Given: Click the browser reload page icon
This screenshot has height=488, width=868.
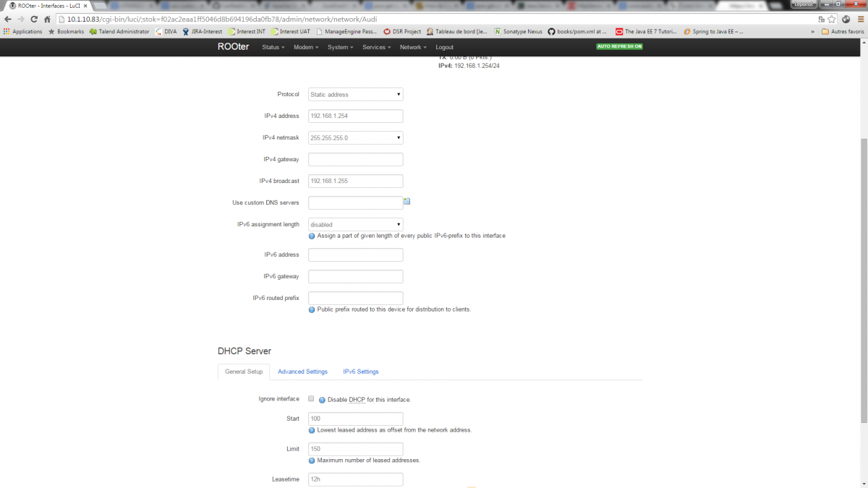Looking at the screenshot, I should pos(34,20).
